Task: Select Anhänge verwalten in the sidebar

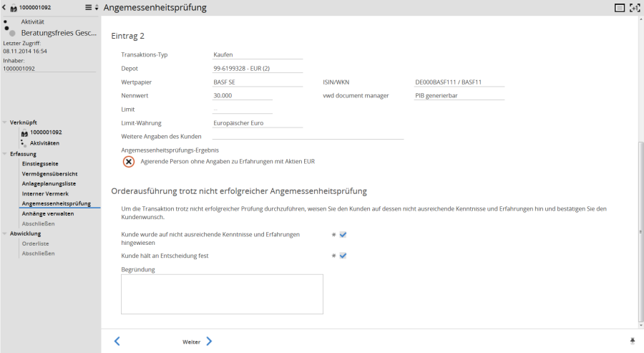Action: click(x=48, y=213)
